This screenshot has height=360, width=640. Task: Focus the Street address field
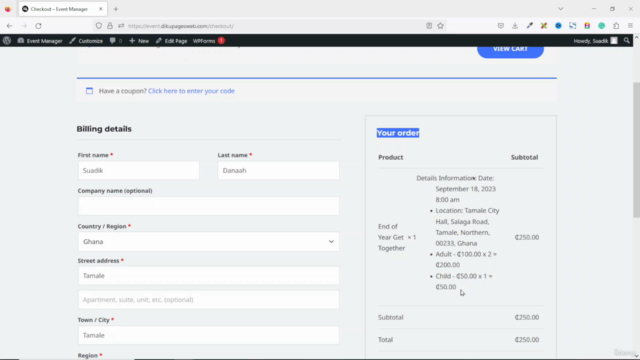click(x=209, y=276)
